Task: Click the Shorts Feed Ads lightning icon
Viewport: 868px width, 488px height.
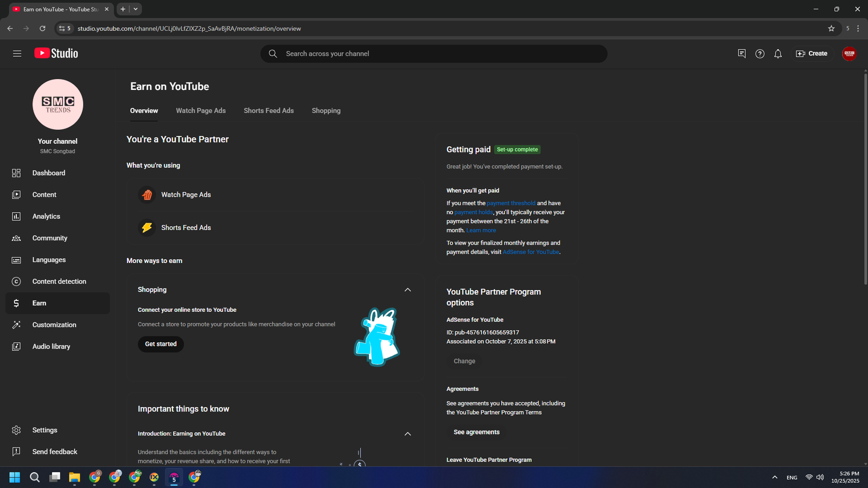Action: [x=147, y=228]
